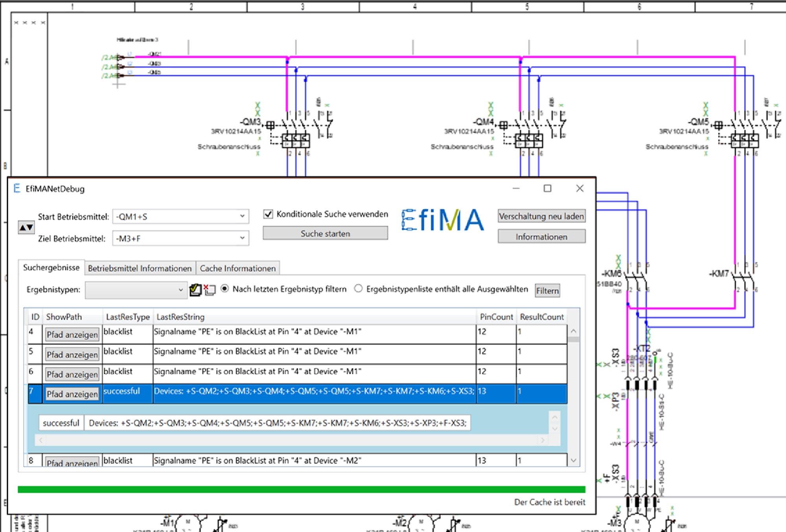
Task: Expand the Ergebnistypen combo box
Action: (180, 290)
